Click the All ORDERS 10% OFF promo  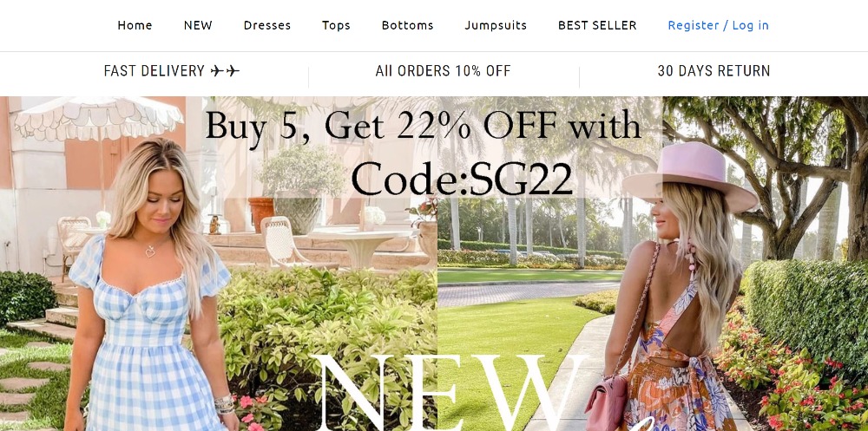443,71
